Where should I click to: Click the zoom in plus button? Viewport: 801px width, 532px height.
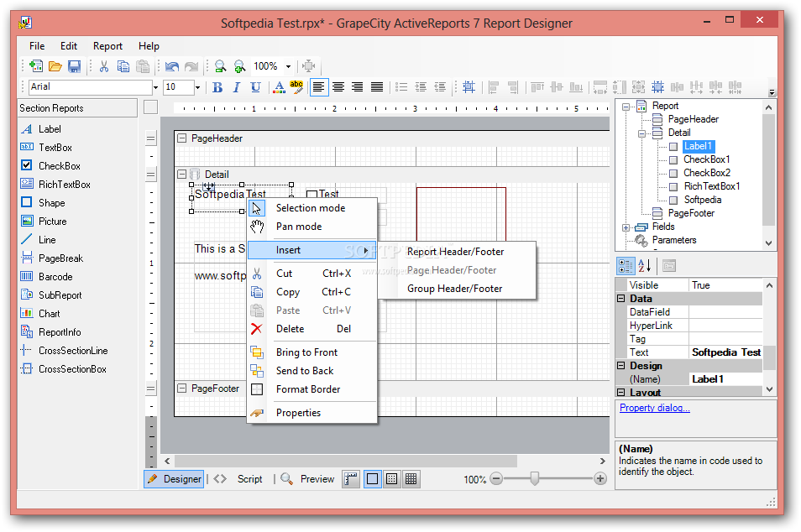click(600, 479)
